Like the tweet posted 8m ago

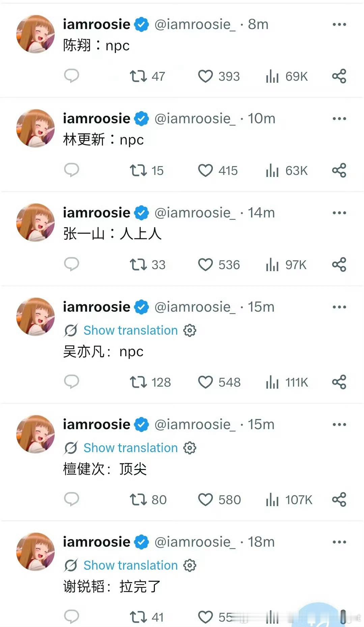coord(219,76)
